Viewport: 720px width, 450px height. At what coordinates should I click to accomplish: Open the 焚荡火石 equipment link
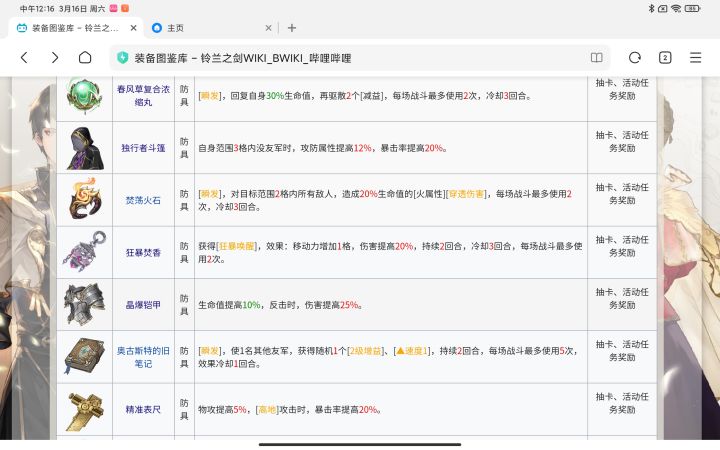(x=141, y=200)
